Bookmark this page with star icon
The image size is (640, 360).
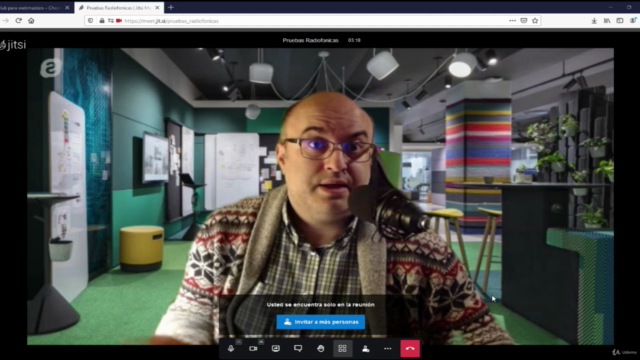tap(535, 21)
